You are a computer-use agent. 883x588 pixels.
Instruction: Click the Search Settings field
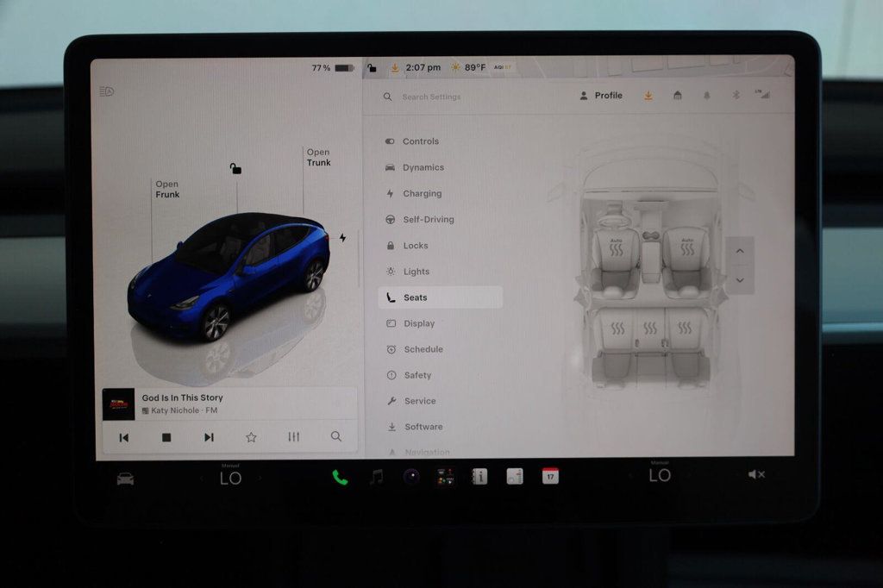click(431, 97)
